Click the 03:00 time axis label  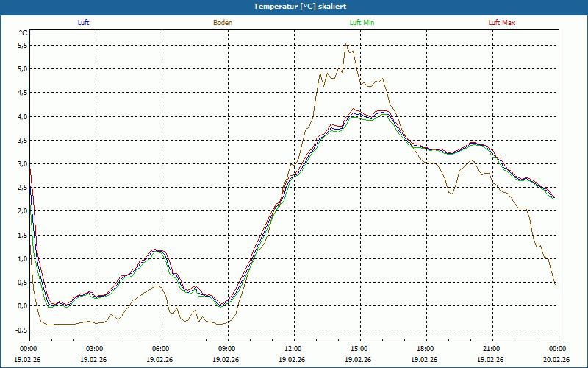pyautogui.click(x=95, y=349)
